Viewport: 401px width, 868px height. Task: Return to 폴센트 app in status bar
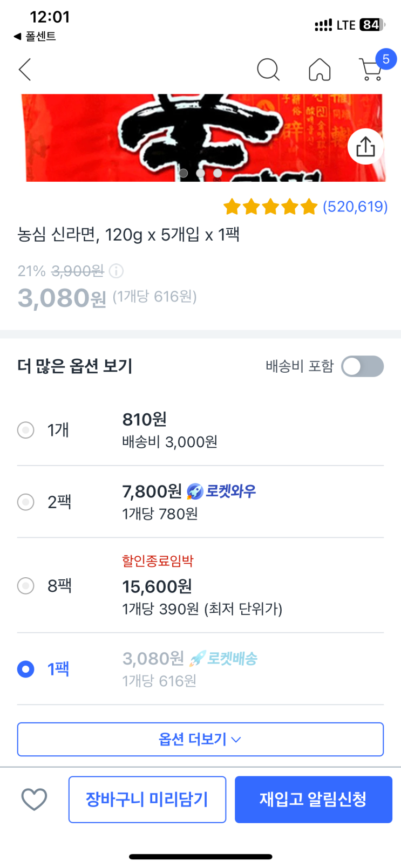pyautogui.click(x=35, y=36)
